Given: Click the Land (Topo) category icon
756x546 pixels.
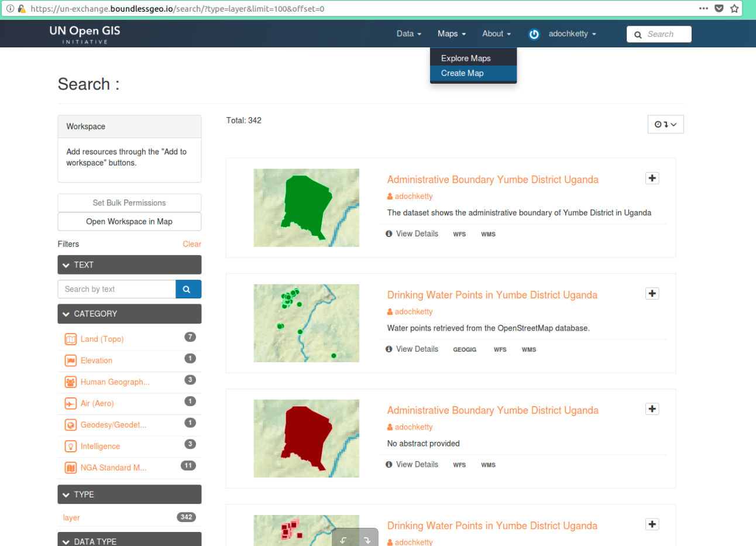Looking at the screenshot, I should click(x=70, y=339).
